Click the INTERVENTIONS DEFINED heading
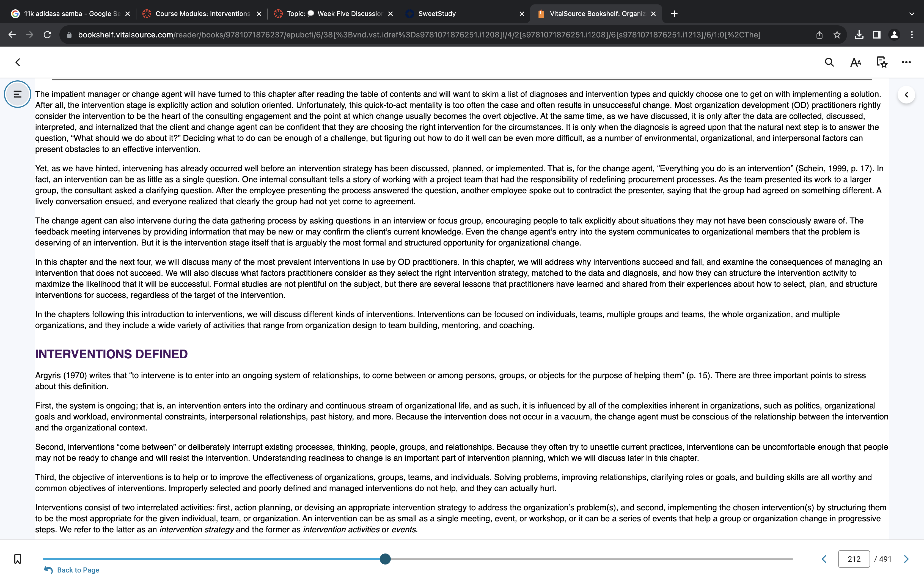 click(x=111, y=354)
